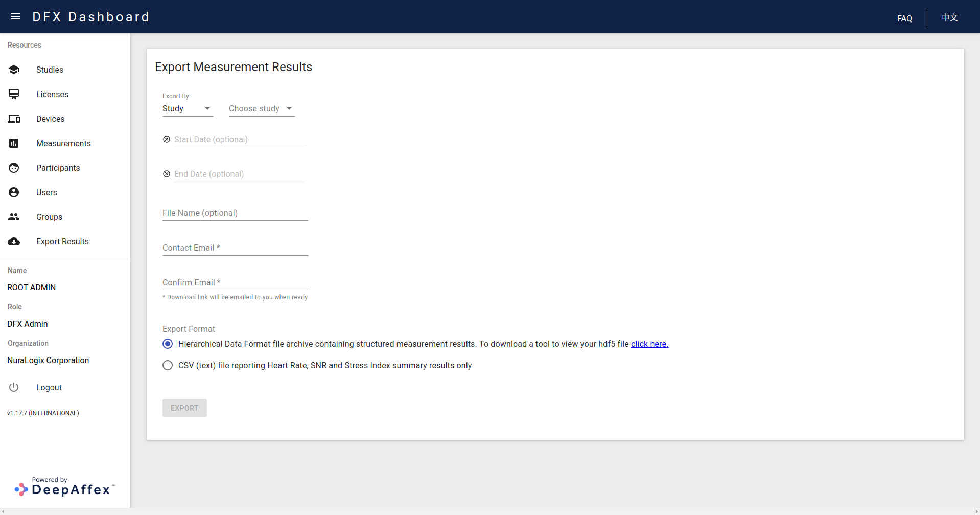Click the 'ROOT ADMIN' name text
The height and width of the screenshot is (515, 980).
(32, 287)
